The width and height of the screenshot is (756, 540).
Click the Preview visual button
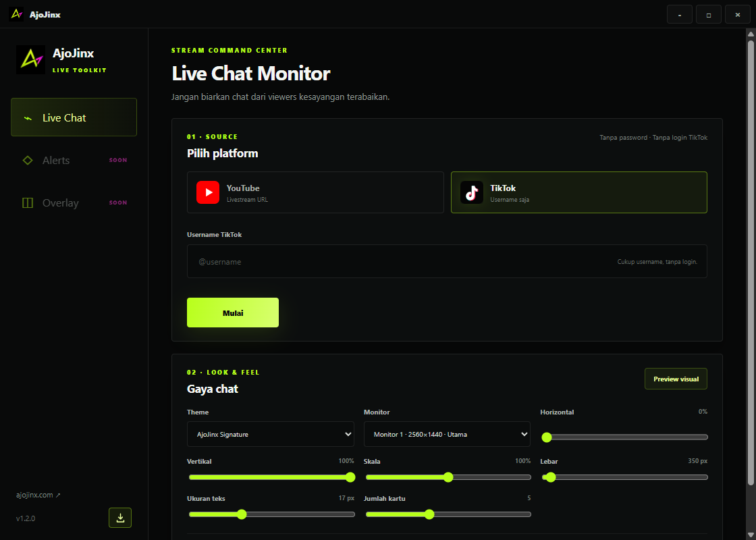676,379
